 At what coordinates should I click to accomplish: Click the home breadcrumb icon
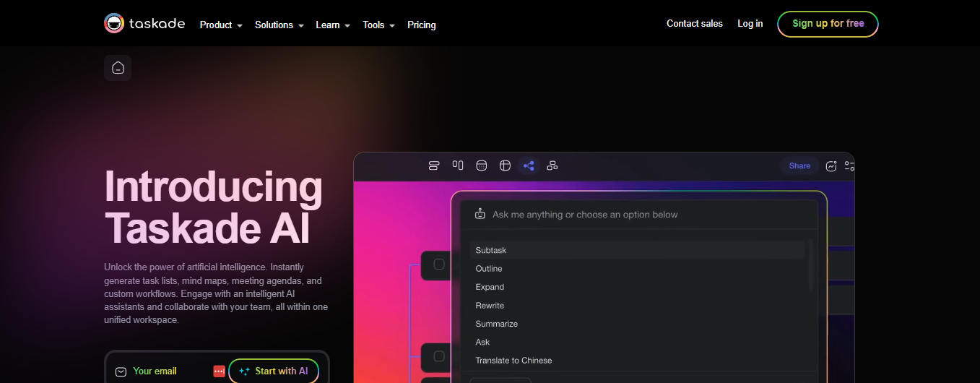(118, 68)
